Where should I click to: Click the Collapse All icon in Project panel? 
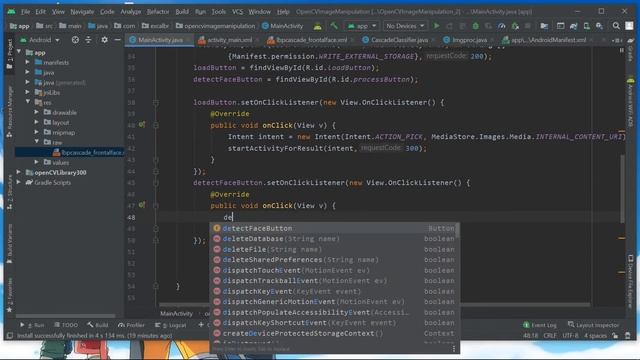pos(89,40)
